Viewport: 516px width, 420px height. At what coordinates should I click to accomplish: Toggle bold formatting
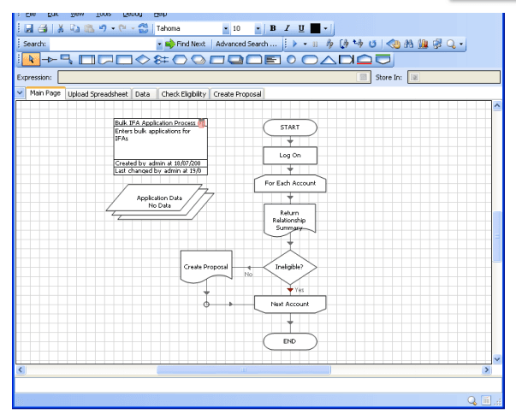(x=272, y=28)
